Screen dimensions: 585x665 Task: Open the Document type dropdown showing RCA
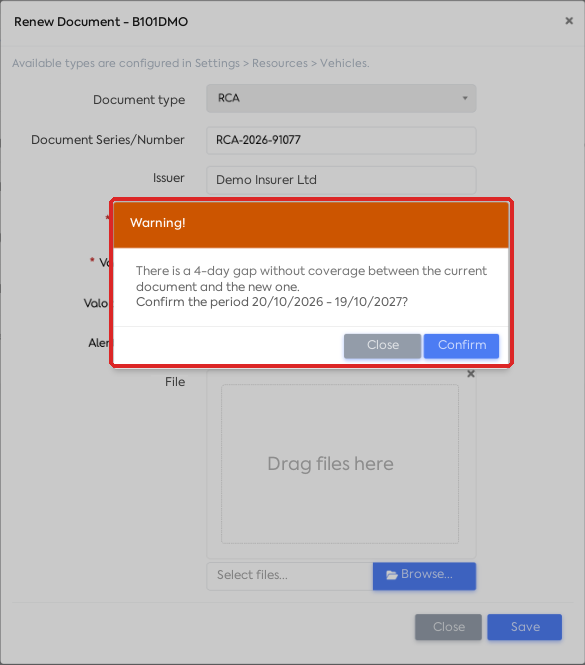click(x=341, y=98)
